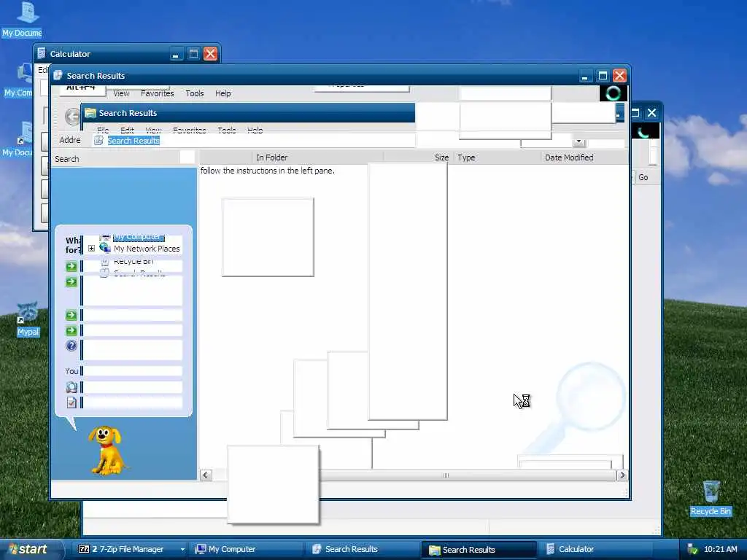
Task: Close the Calculator window
Action: [x=210, y=54]
